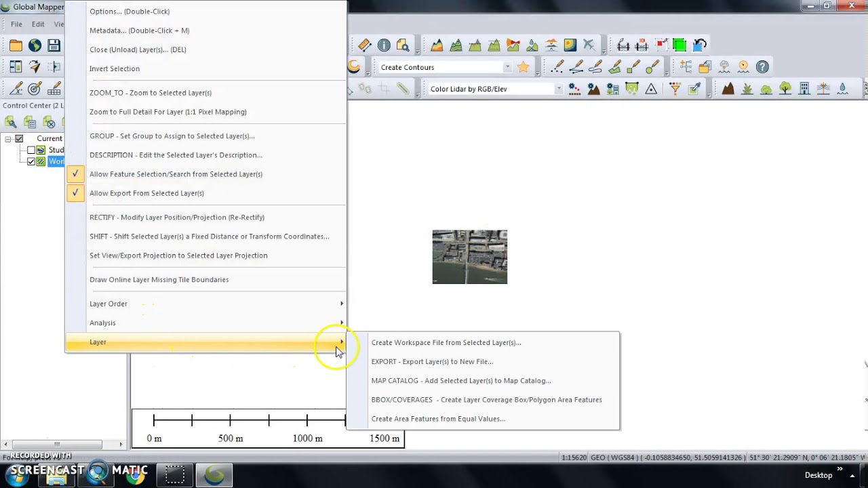Image resolution: width=868 pixels, height=488 pixels.
Task: Toggle the Current workspace root checkbox
Action: pos(19,138)
